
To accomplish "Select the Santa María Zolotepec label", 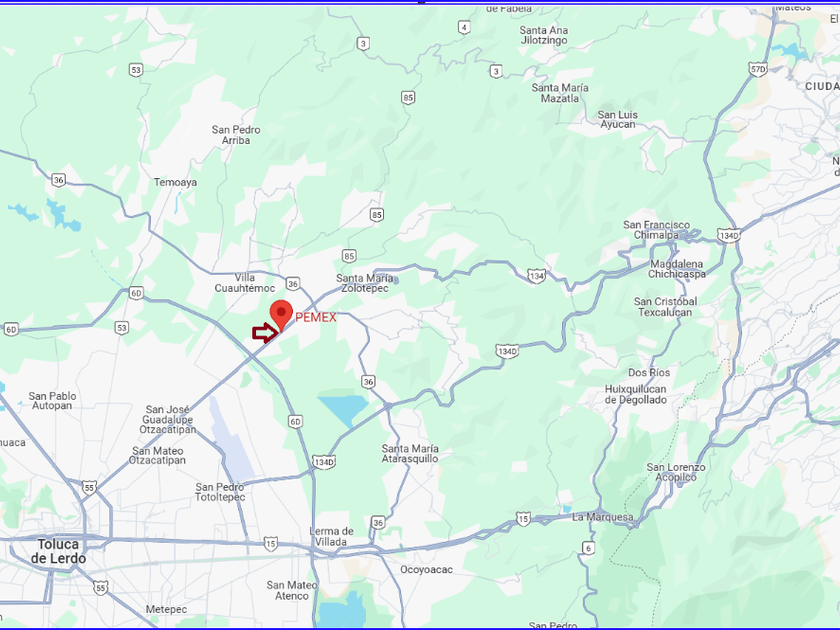I will tap(364, 283).
